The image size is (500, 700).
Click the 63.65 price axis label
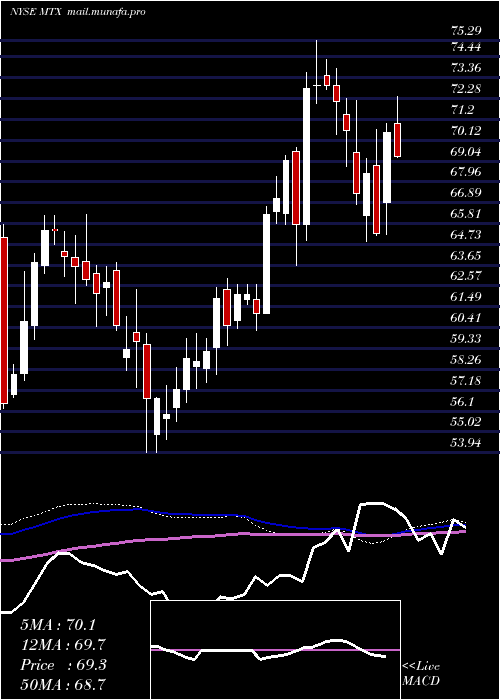pos(466,256)
